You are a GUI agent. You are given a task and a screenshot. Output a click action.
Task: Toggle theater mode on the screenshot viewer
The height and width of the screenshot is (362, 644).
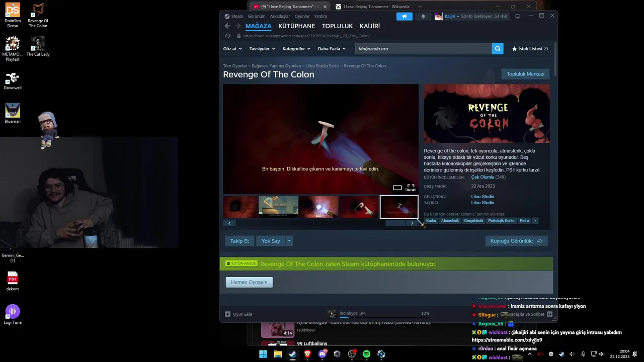click(x=397, y=188)
